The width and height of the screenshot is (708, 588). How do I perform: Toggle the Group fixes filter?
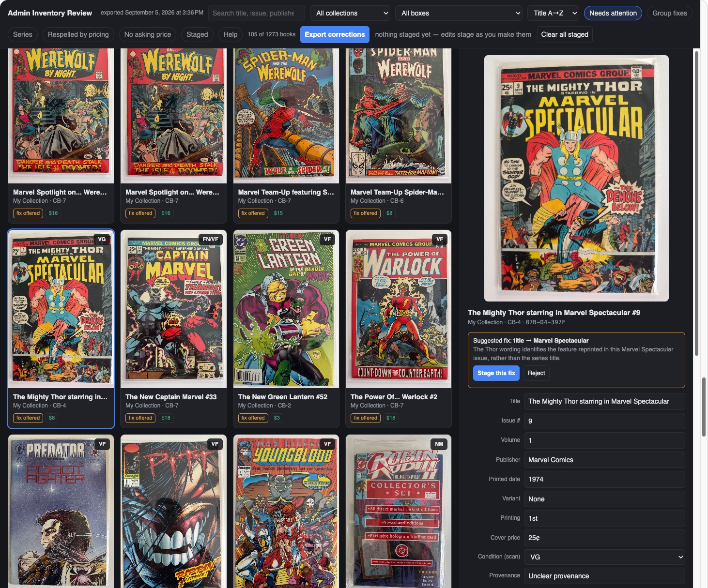coord(669,13)
